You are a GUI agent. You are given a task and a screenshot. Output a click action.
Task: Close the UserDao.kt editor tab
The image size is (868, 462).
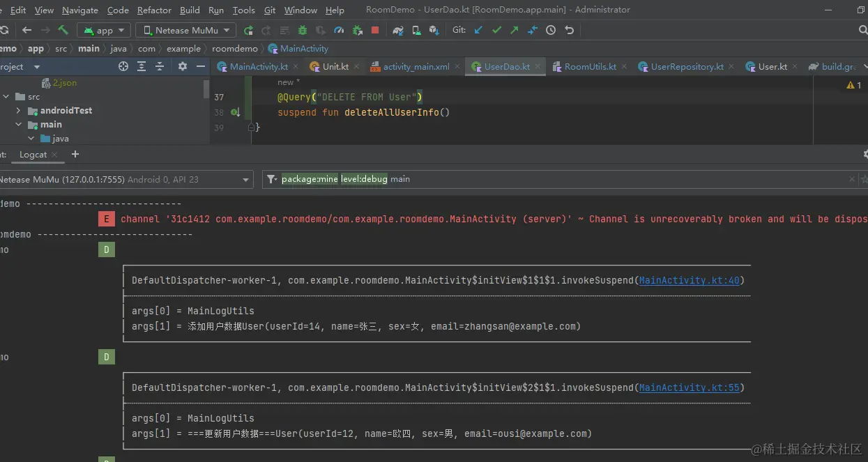(538, 67)
